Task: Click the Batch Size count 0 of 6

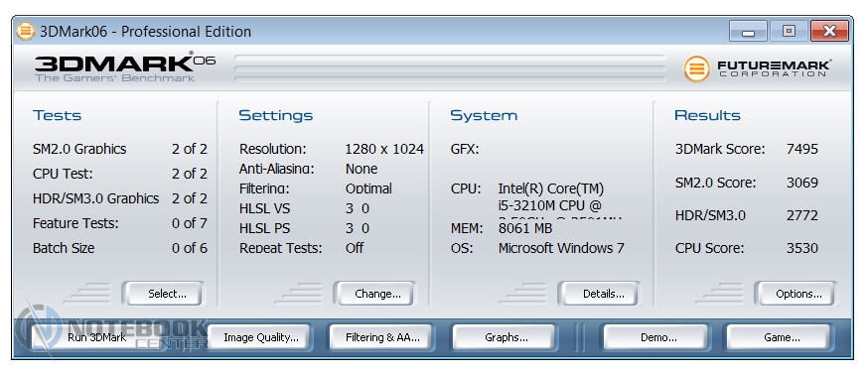Action: point(190,248)
